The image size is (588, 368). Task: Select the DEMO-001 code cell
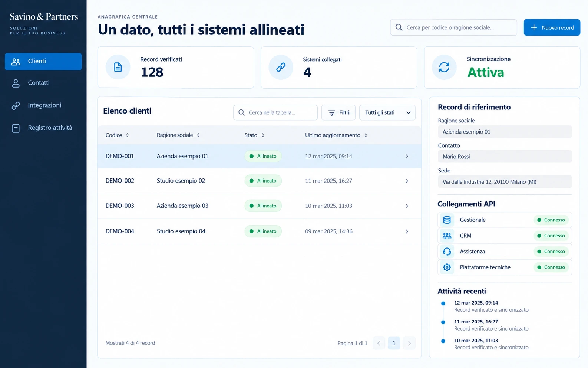click(x=120, y=156)
